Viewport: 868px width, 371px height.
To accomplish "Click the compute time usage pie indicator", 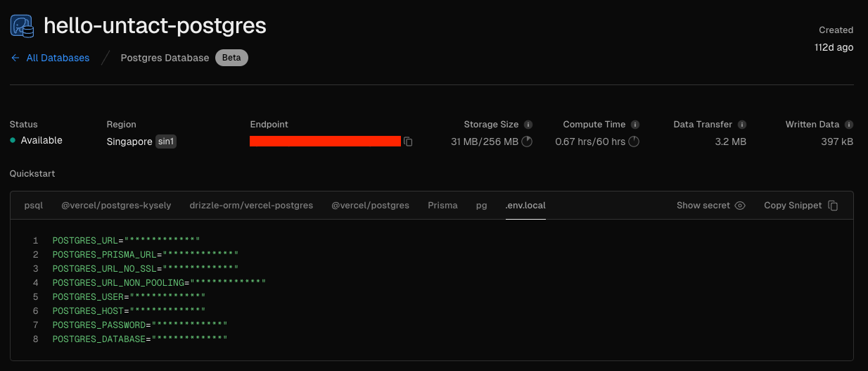I will click(634, 142).
